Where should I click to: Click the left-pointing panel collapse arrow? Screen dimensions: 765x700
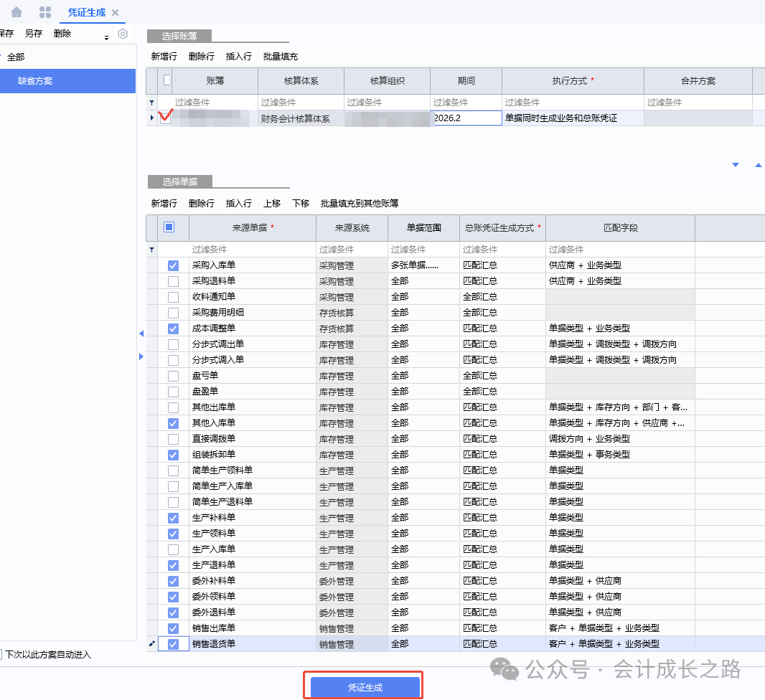point(141,334)
